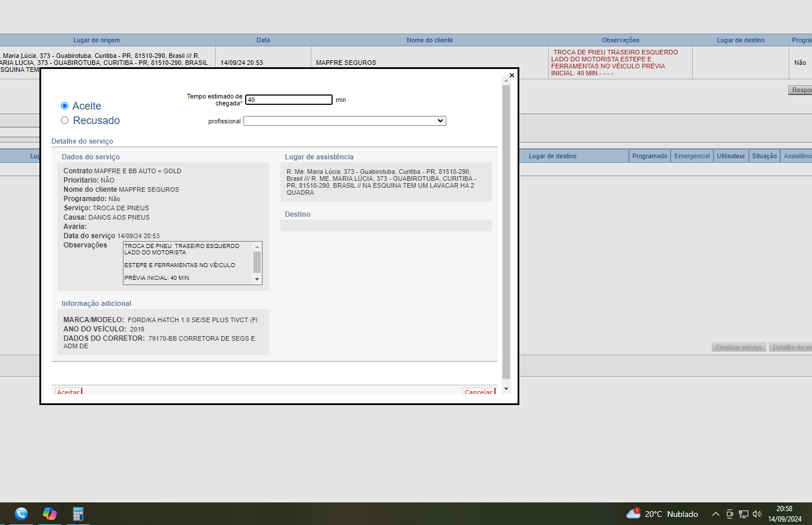Click the network icon in system tray
The width and height of the screenshot is (812, 525).
pos(744,514)
